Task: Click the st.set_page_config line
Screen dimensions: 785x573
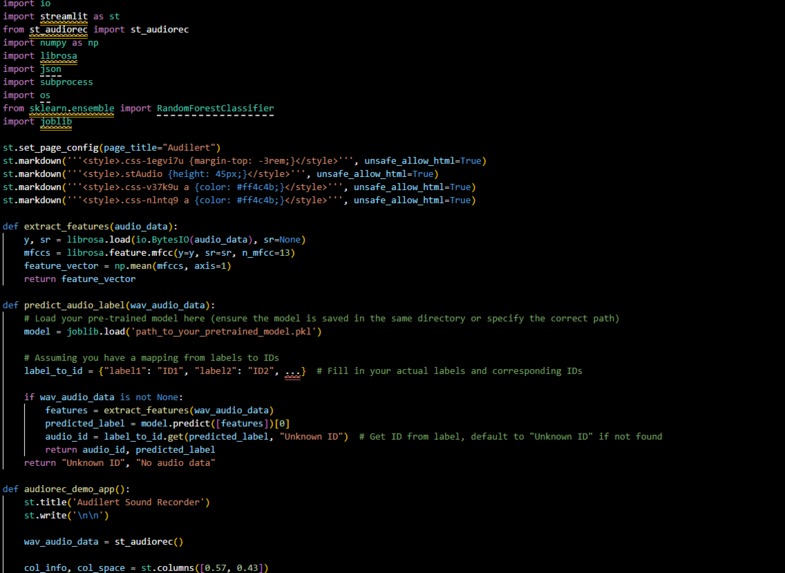Action: (112, 148)
